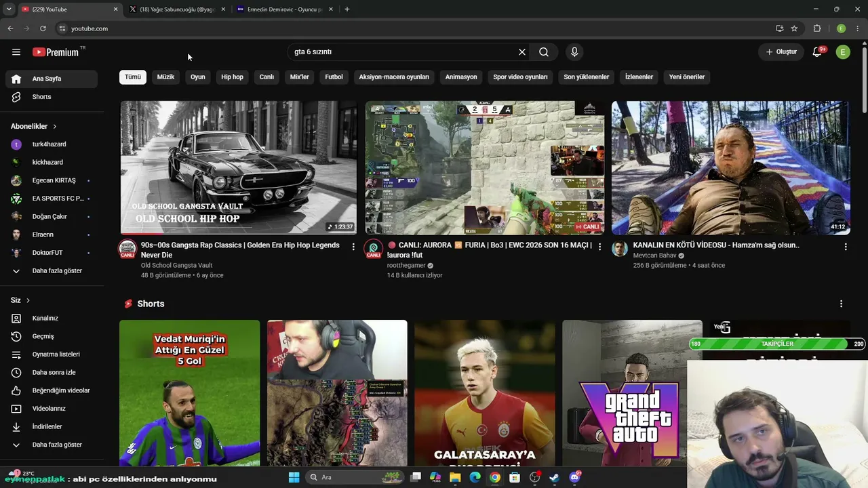The image size is (868, 488).
Task: Open the notifications bell
Action: 817,52
